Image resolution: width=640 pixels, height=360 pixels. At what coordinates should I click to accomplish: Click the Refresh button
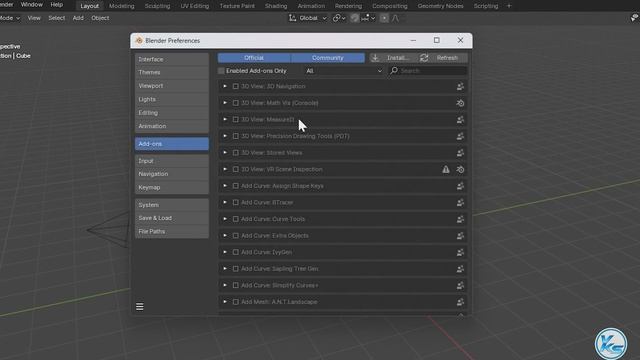click(443, 58)
